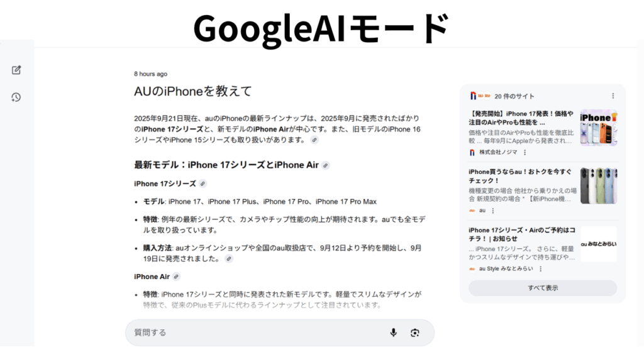The height and width of the screenshot is (362, 644).
Task: Click the すべて表示 button
Action: [x=543, y=288]
